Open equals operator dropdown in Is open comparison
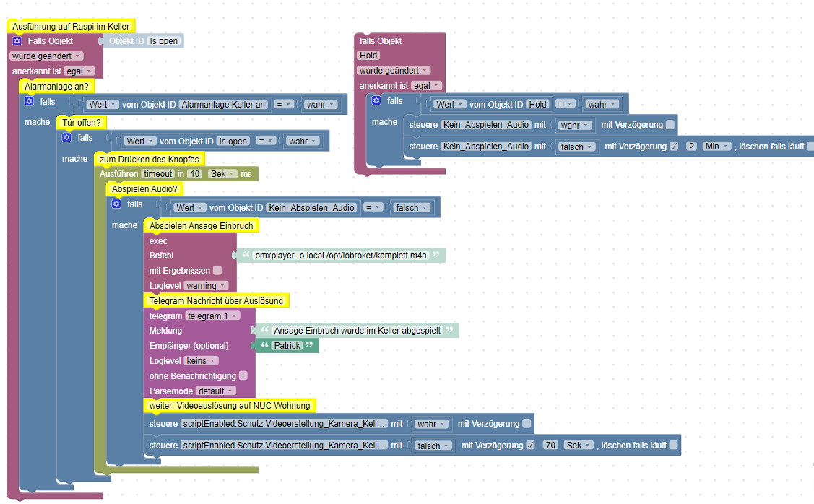814x504 pixels. [266, 142]
